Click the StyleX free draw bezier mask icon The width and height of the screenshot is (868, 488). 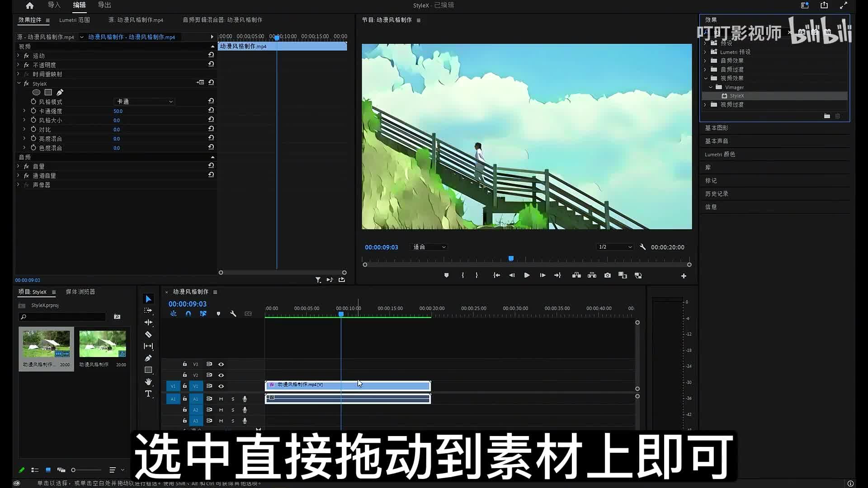click(x=60, y=92)
